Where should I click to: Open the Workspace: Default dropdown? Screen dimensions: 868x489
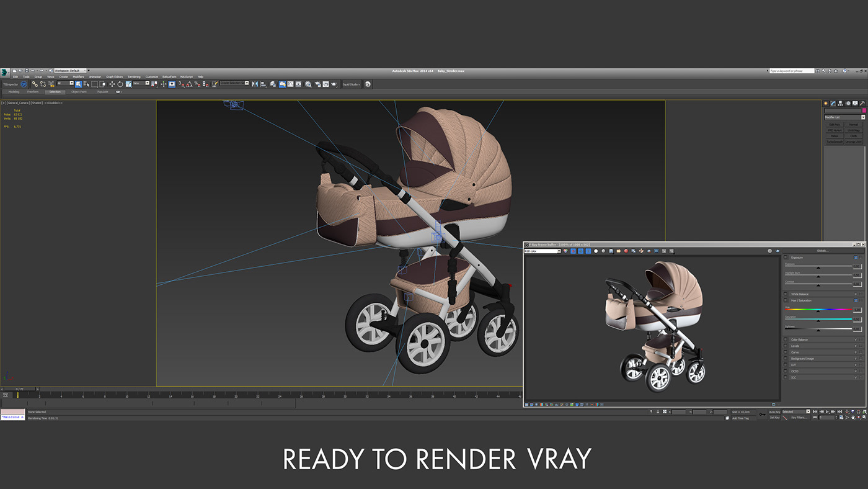70,71
